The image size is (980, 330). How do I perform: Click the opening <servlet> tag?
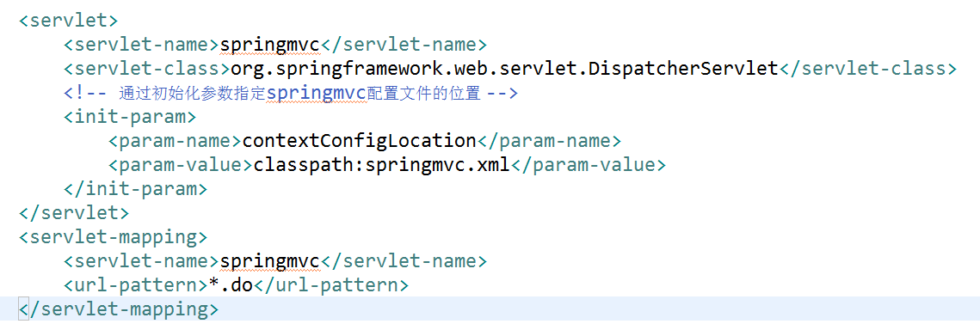(68, 21)
